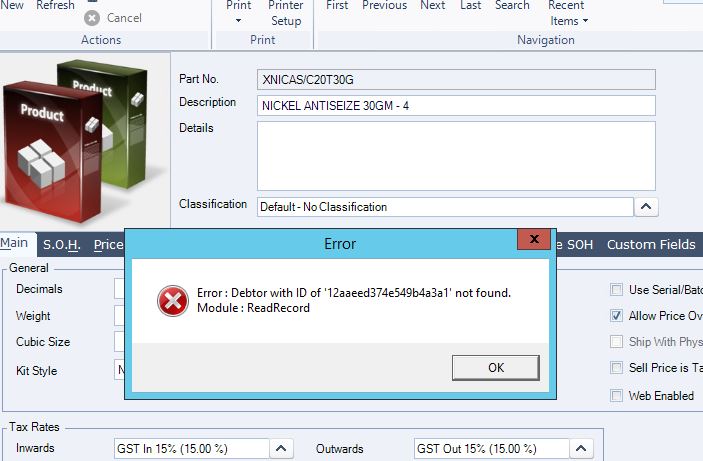The height and width of the screenshot is (461, 703).
Task: Switch to the S.O.H. tab
Action: point(62,245)
